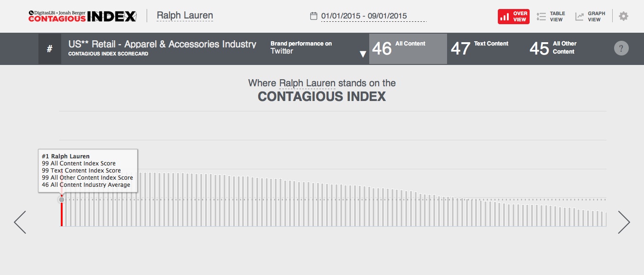The width and height of the screenshot is (644, 275).
Task: Go to previous chart page arrow
Action: 20,222
